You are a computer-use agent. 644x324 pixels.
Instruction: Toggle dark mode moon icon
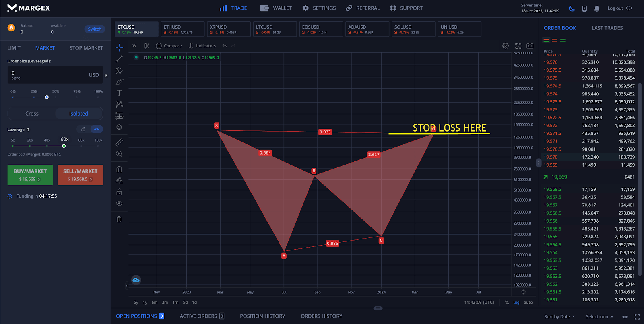572,8
